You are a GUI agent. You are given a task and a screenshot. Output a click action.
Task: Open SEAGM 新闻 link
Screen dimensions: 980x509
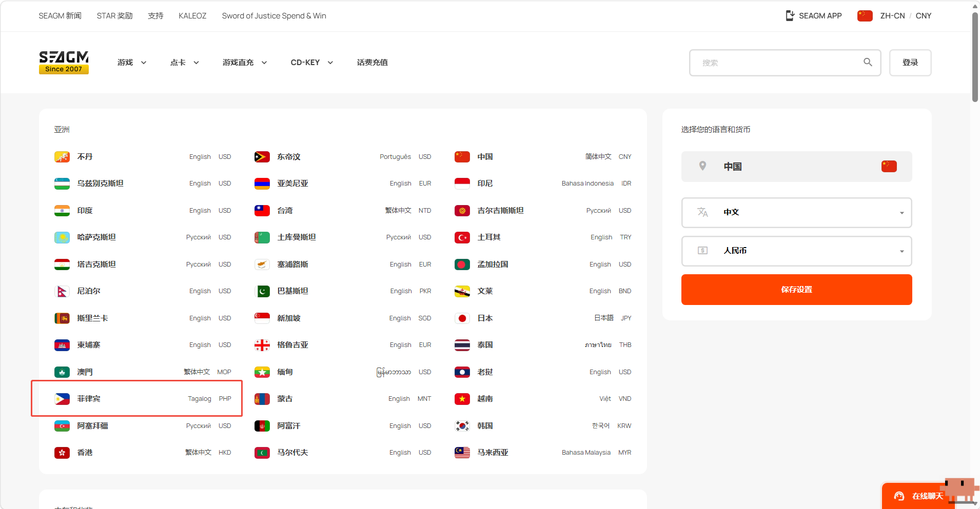(x=60, y=16)
